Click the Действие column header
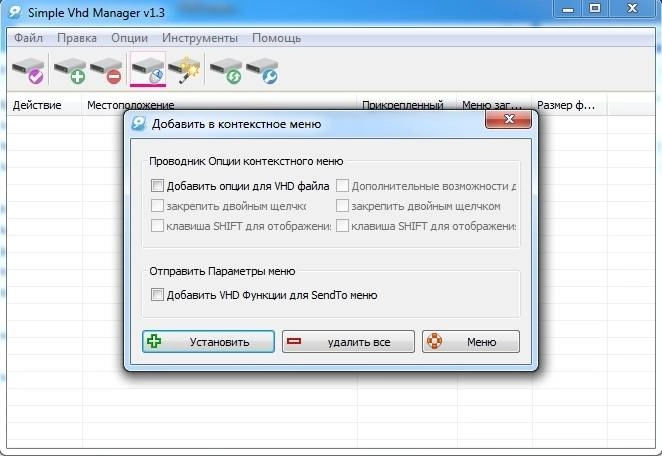The width and height of the screenshot is (662, 456). tap(45, 105)
